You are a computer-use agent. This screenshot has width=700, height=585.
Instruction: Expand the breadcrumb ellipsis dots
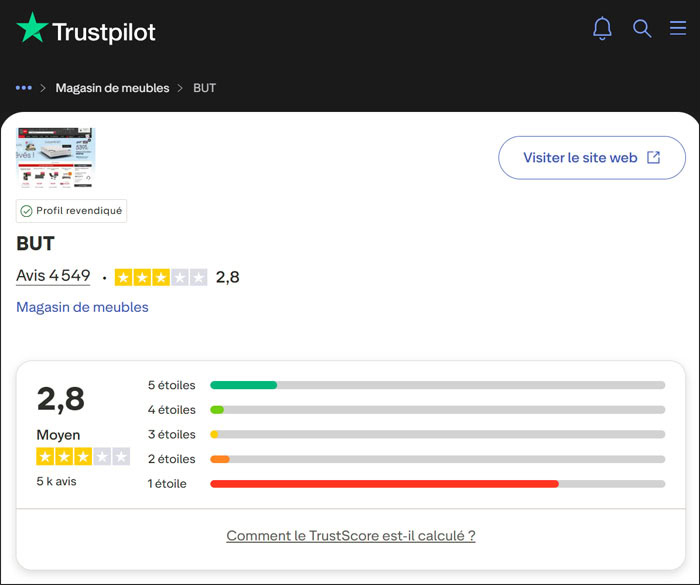pyautogui.click(x=24, y=88)
